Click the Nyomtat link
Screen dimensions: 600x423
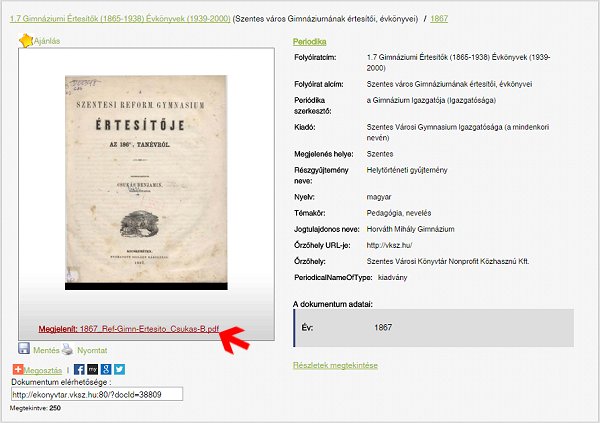tap(92, 350)
